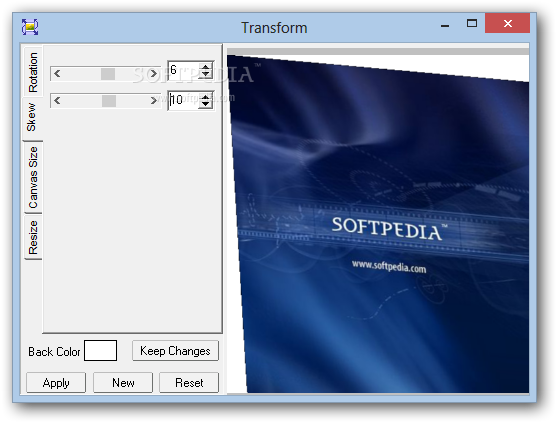557x423 pixels.
Task: Click the Apply button
Action: (x=56, y=383)
